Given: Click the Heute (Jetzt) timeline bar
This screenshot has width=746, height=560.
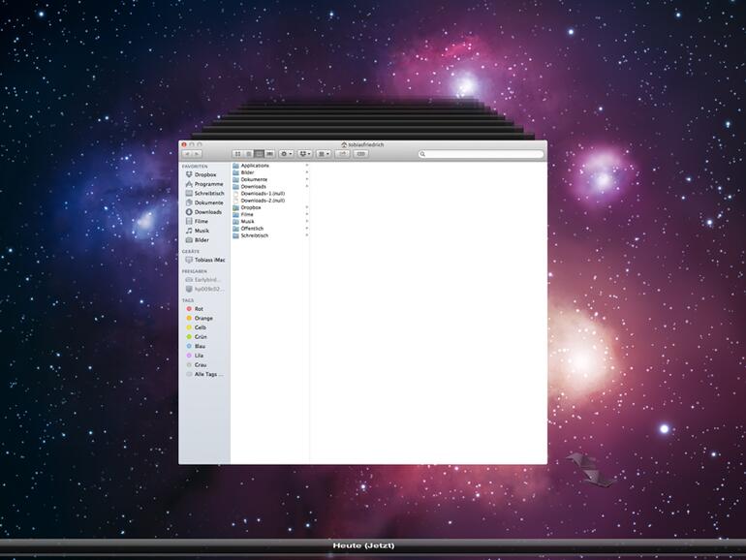Looking at the screenshot, I should (x=373, y=545).
